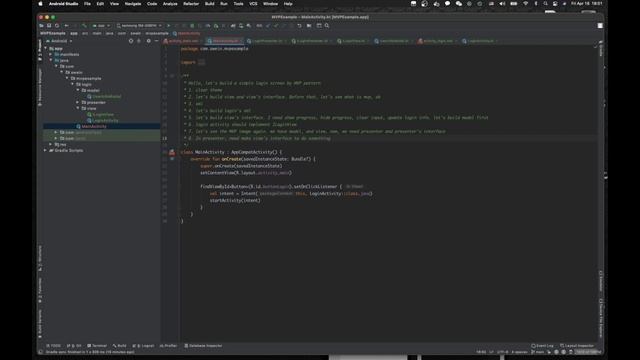Open the Gradle side tab at right
Image resolution: width=640 pixels, height=360 pixels.
coord(601,48)
